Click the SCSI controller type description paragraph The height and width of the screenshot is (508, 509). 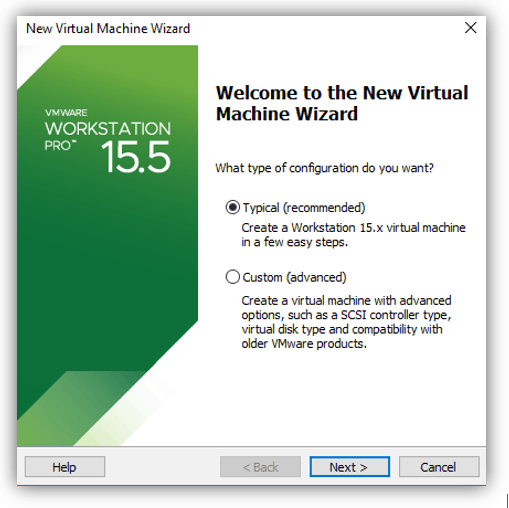click(346, 322)
